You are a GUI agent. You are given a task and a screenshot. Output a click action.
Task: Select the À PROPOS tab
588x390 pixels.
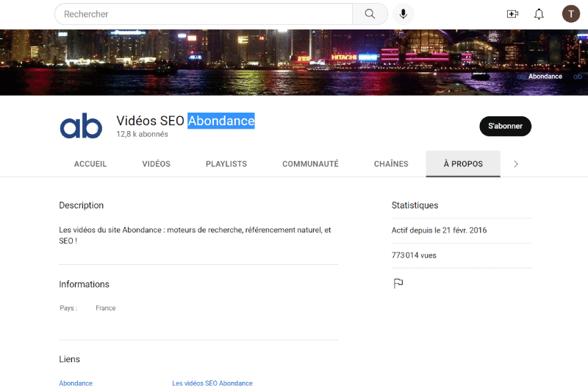(x=463, y=164)
